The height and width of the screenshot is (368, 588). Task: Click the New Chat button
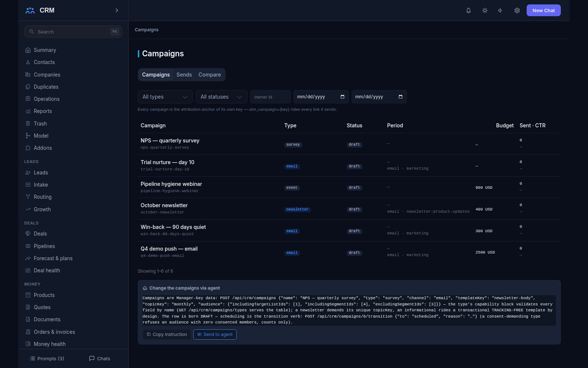pyautogui.click(x=544, y=10)
